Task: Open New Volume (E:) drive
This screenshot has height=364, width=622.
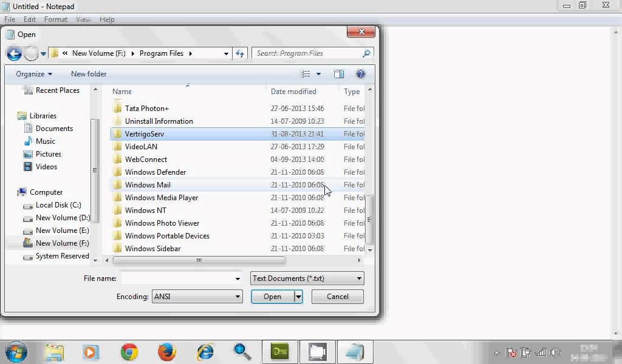Action: tap(56, 230)
